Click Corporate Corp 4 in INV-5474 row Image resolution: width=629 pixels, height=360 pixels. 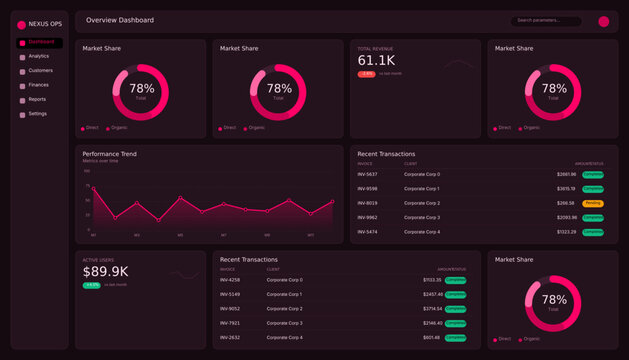click(x=422, y=232)
